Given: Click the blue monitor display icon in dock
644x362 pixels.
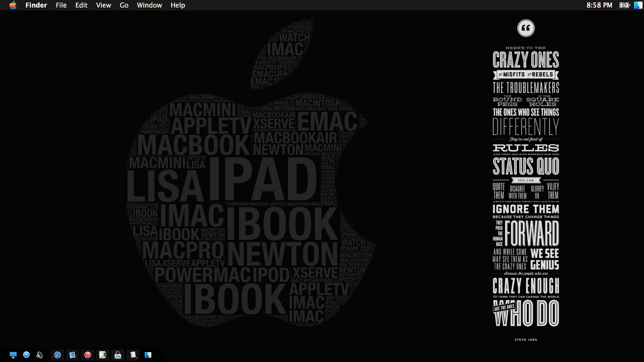Looking at the screenshot, I should click(x=13, y=355).
